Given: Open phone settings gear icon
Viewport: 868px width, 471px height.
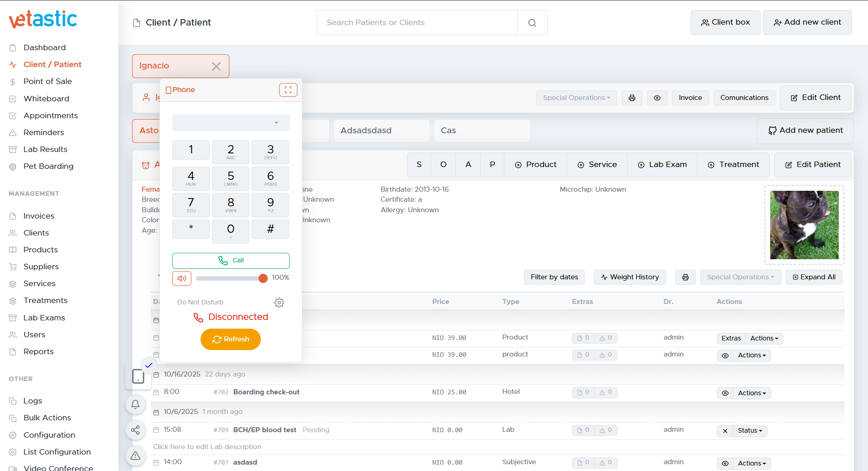Looking at the screenshot, I should [x=279, y=303].
